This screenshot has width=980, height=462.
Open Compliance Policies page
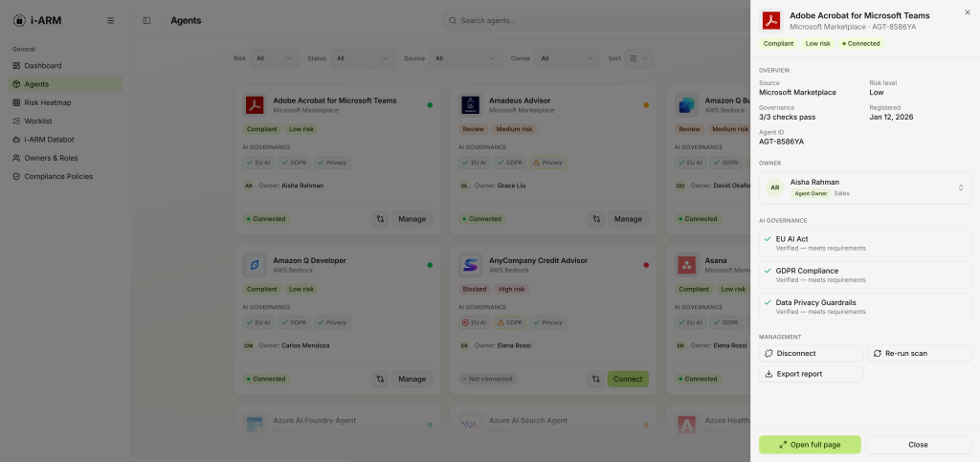pos(65,177)
